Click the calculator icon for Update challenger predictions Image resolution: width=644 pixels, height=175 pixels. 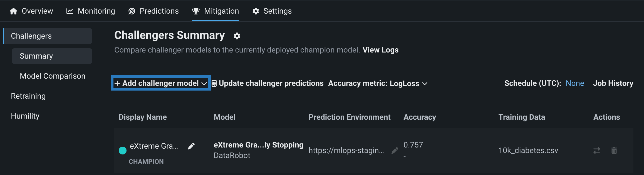click(x=214, y=83)
